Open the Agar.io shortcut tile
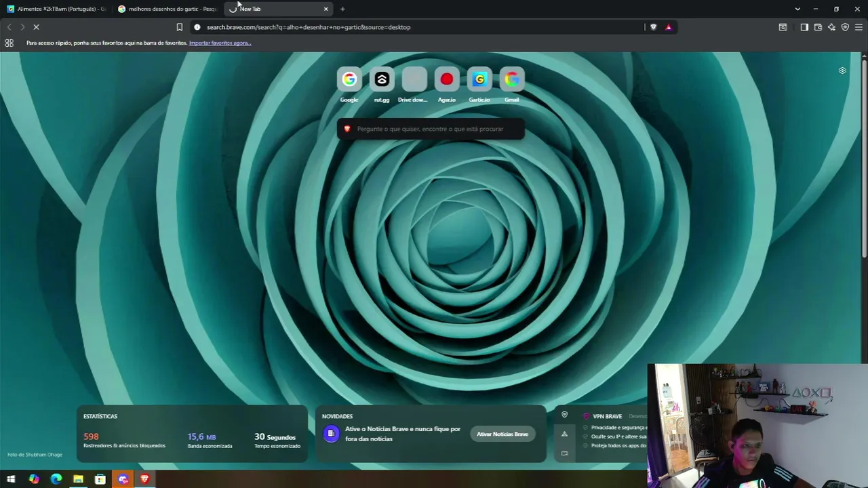This screenshot has width=868, height=488. coord(447,80)
